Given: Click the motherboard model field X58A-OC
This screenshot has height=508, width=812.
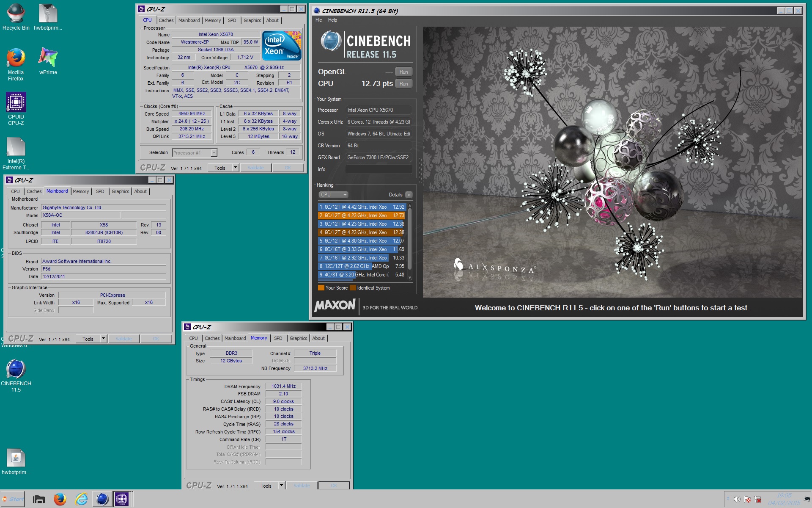Looking at the screenshot, I should (x=80, y=215).
